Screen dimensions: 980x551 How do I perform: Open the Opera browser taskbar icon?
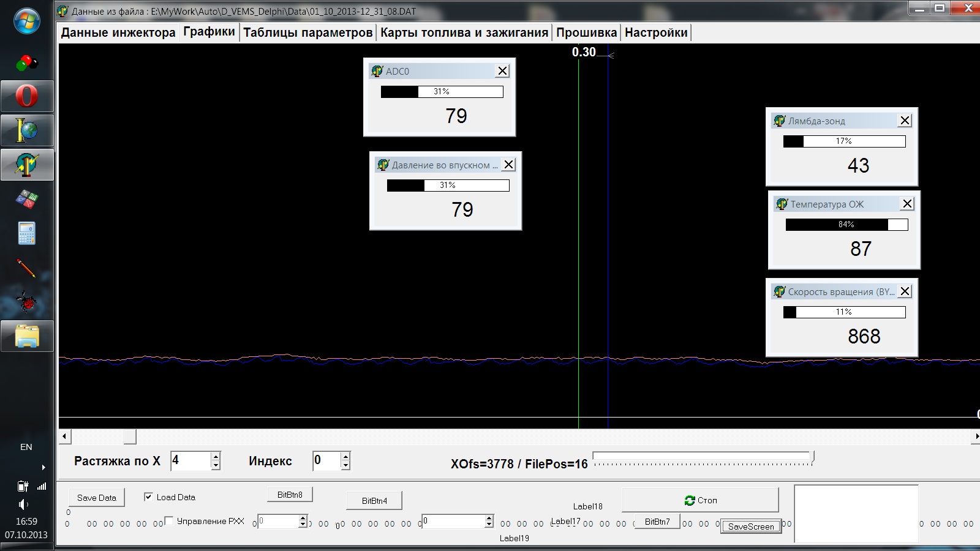point(26,96)
